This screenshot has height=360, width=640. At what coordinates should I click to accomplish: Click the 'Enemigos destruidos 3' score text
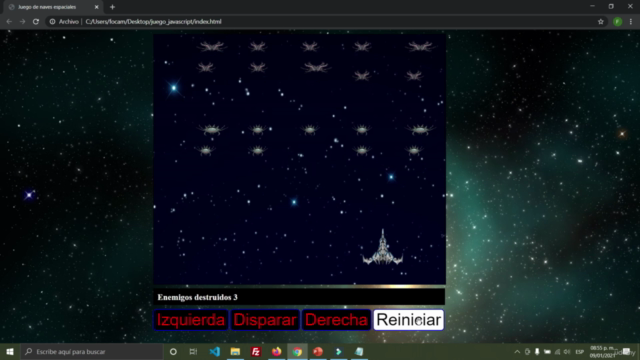(x=198, y=297)
